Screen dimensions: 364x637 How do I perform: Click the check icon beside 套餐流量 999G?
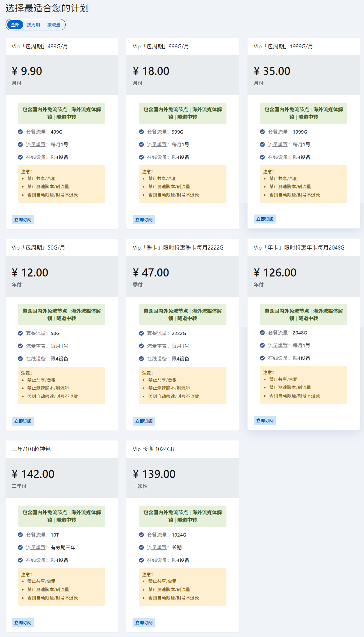141,132
